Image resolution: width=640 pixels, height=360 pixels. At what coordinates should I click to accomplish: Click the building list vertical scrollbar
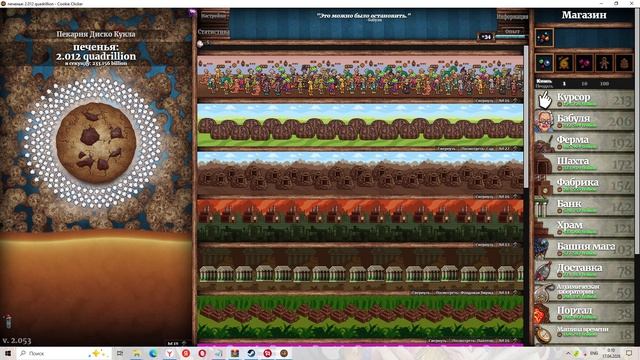[526, 118]
